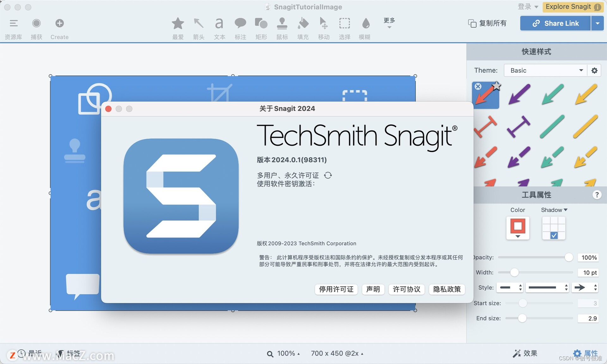Image resolution: width=607 pixels, height=364 pixels.
Task: Open the Theme Basic dropdown
Action: 546,70
